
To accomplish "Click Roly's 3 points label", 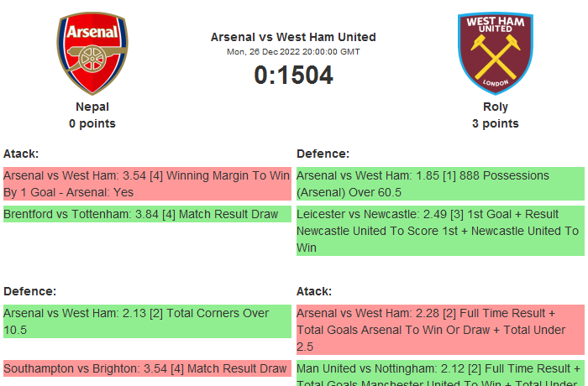I will tap(495, 123).
